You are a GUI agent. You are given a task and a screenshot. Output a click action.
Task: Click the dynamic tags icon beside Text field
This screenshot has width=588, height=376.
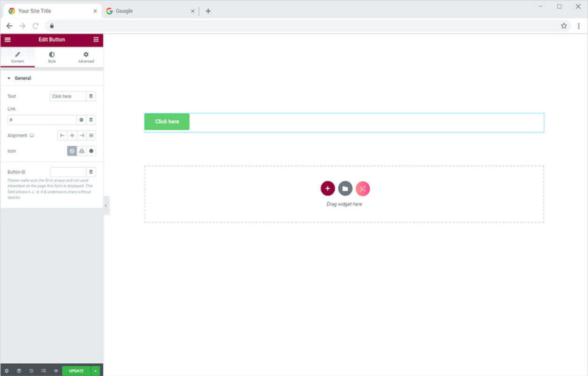[x=91, y=96]
